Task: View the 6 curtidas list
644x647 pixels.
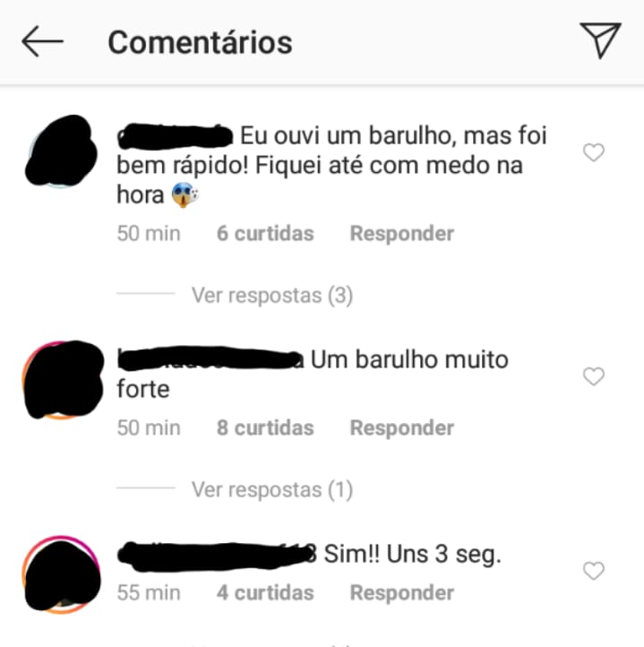Action: pos(265,234)
